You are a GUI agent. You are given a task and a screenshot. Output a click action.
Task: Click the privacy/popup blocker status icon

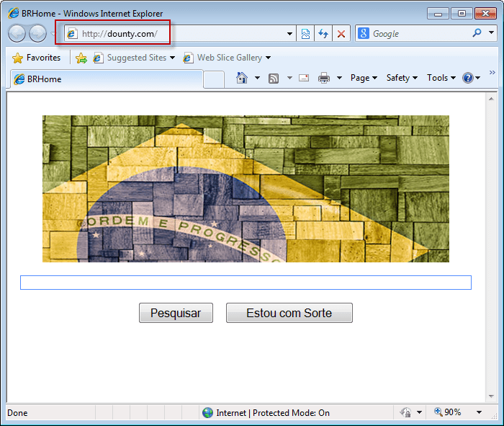point(405,412)
